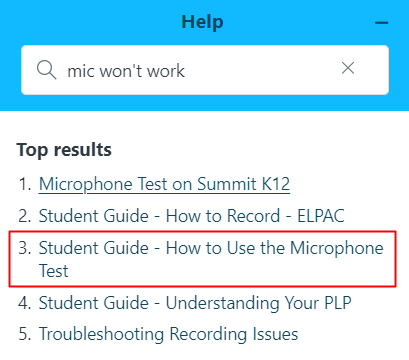This screenshot has width=409, height=360.
Task: Minimize the Help panel with the dash icon
Action: [382, 23]
